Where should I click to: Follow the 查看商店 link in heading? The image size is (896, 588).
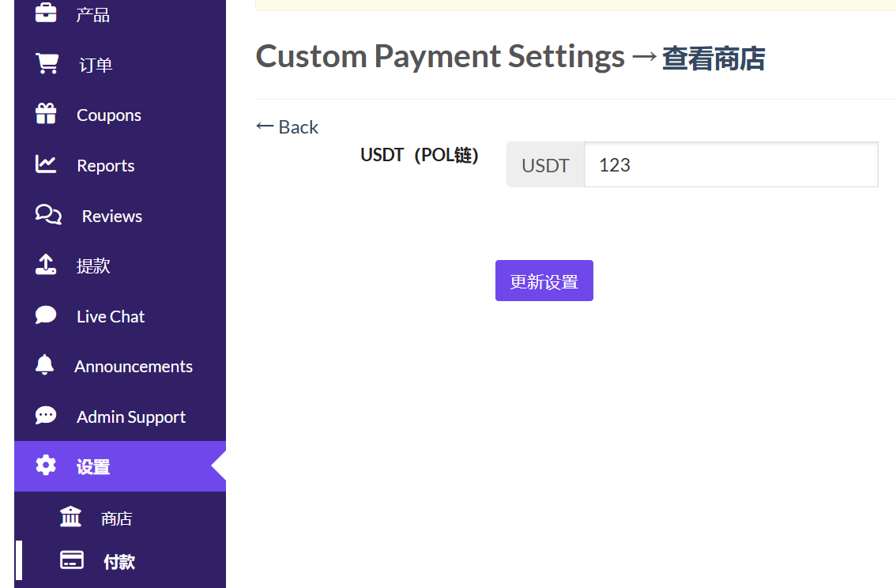[x=713, y=58]
